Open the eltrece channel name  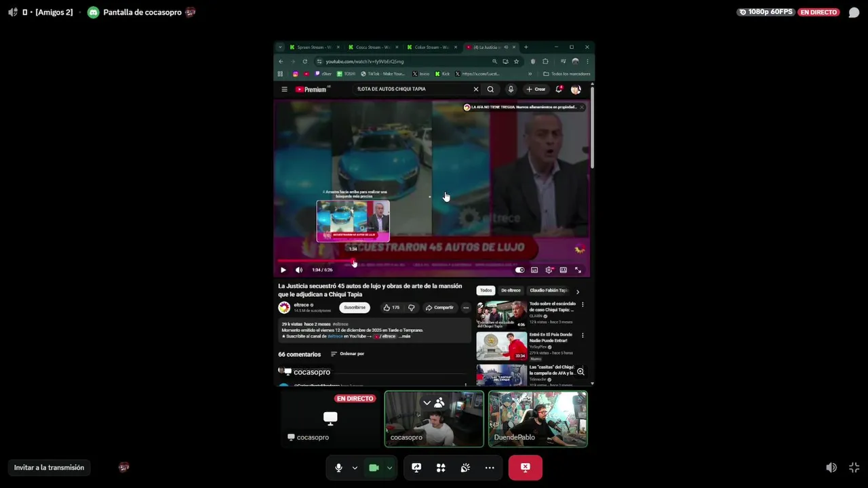(x=302, y=305)
